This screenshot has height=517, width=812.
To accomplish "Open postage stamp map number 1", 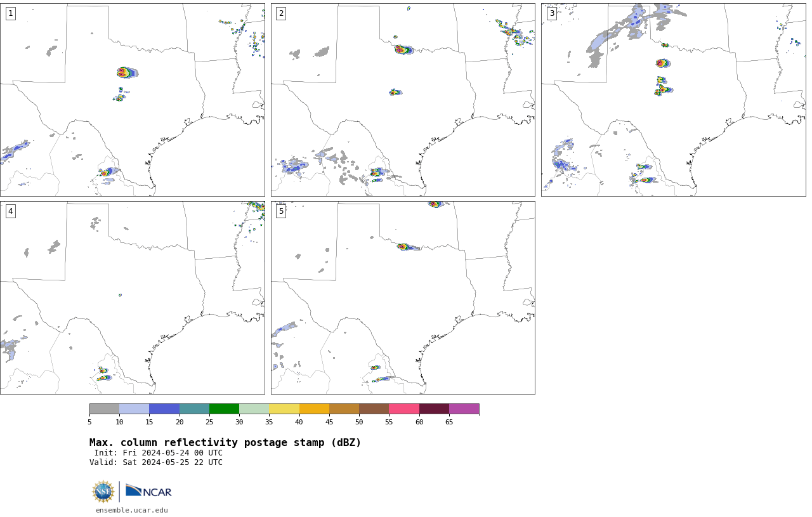I will point(132,100).
